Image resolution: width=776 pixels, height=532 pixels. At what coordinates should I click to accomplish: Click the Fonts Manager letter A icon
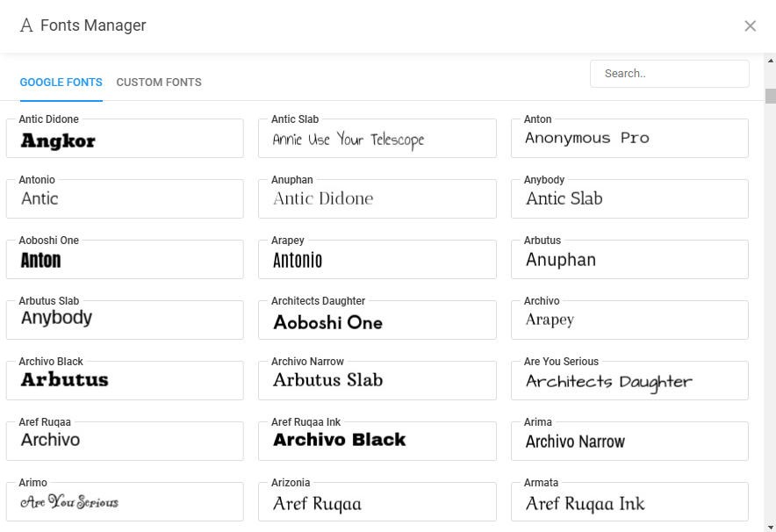point(26,25)
